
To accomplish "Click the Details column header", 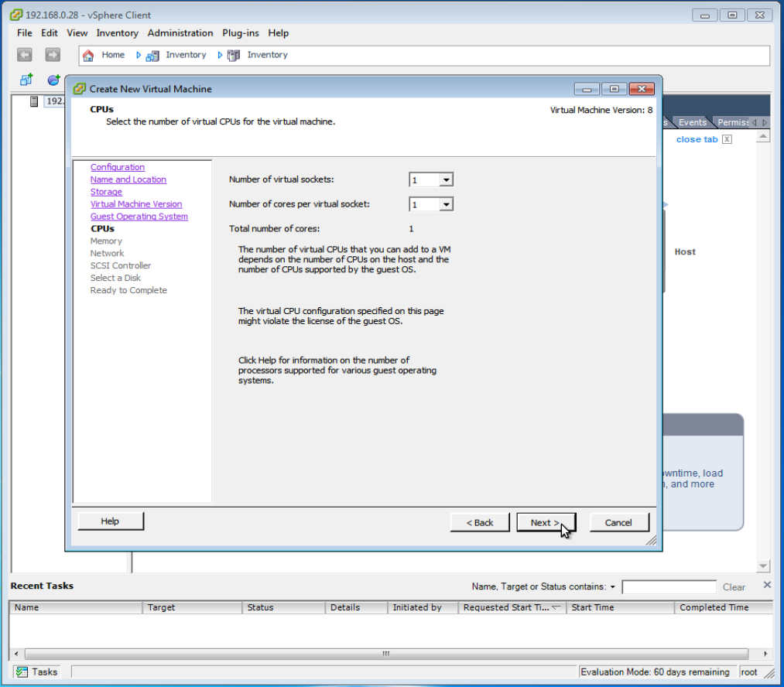I will coord(357,607).
